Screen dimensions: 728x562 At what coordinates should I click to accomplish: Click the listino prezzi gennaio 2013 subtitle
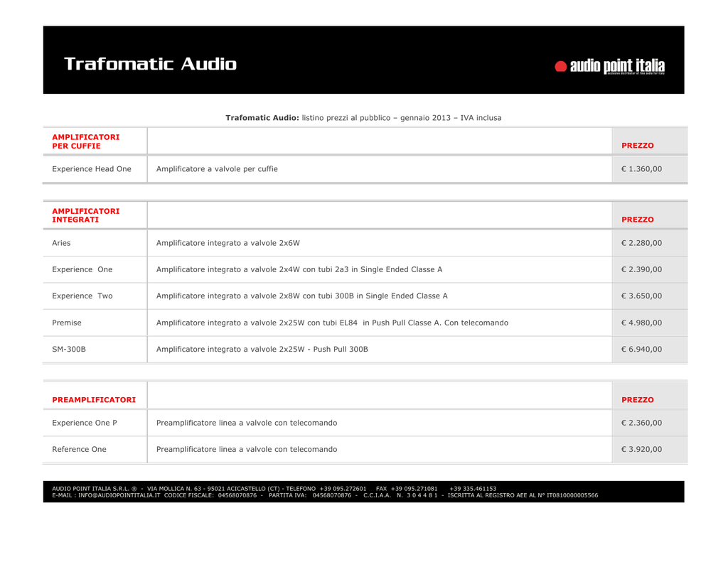tap(363, 118)
